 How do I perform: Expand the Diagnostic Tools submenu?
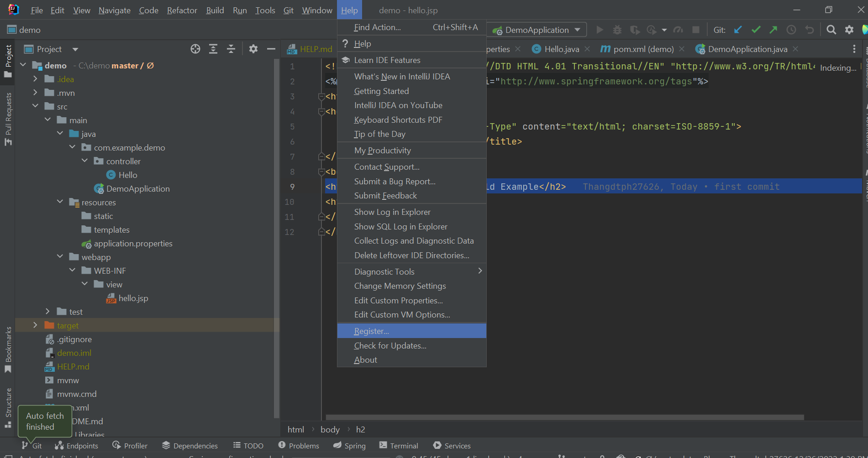(x=412, y=271)
